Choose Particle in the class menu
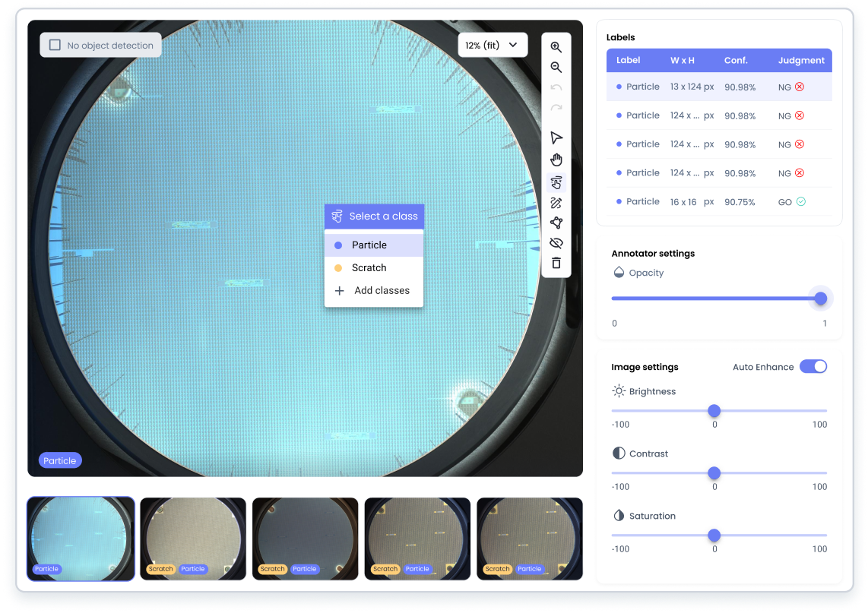This screenshot has height=613, width=868. point(369,245)
